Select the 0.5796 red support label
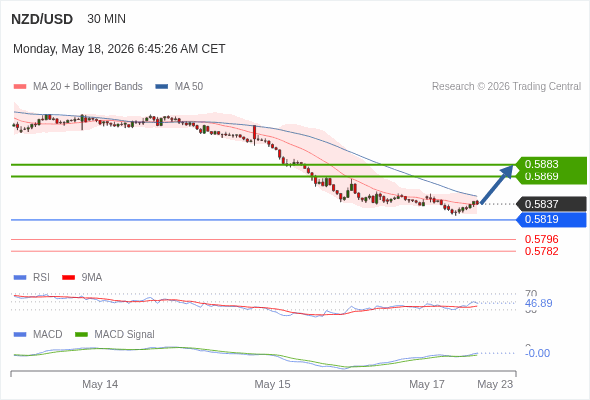Screen dimensions: 590x400 (x=541, y=239)
